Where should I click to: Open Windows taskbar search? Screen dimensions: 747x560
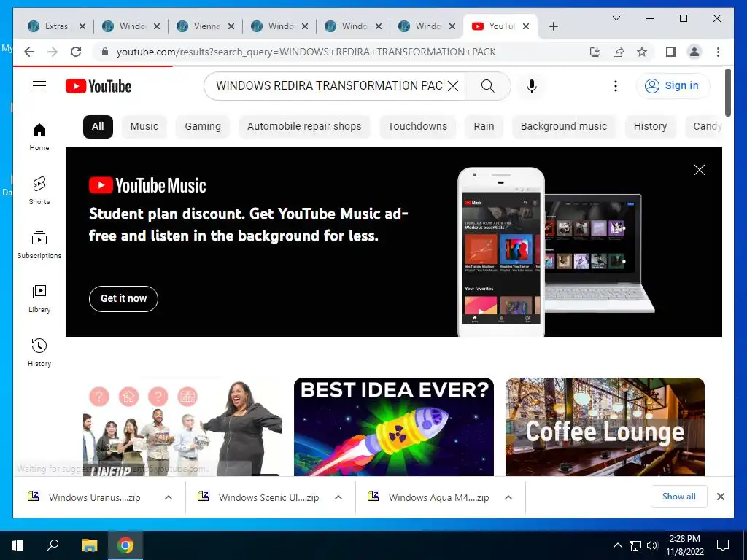[53, 545]
